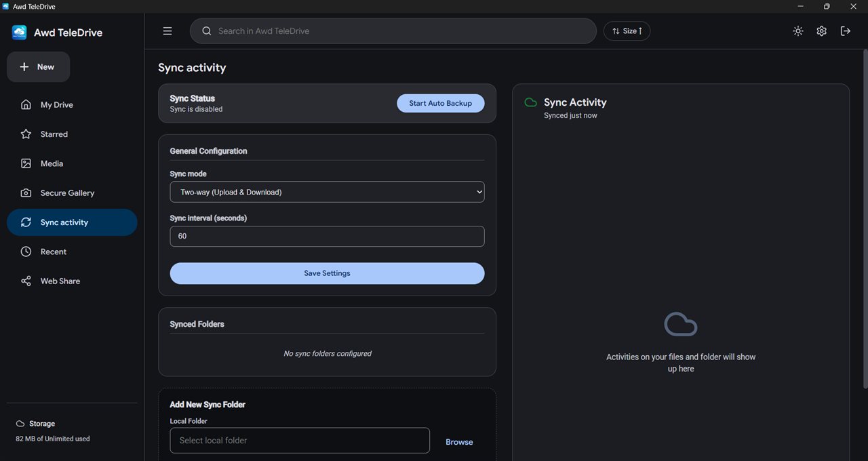Click the search magnifier icon

(207, 31)
